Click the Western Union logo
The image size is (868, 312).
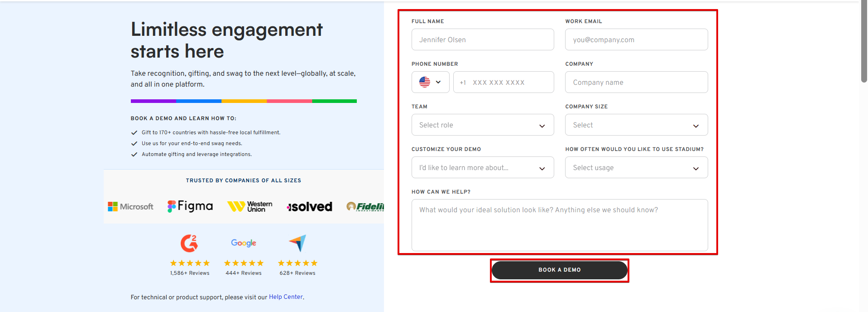click(x=250, y=207)
